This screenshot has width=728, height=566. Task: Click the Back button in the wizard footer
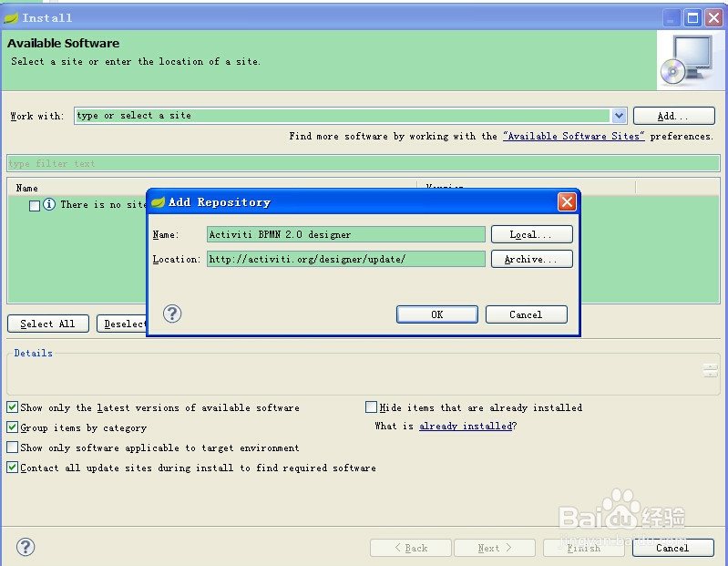click(411, 548)
